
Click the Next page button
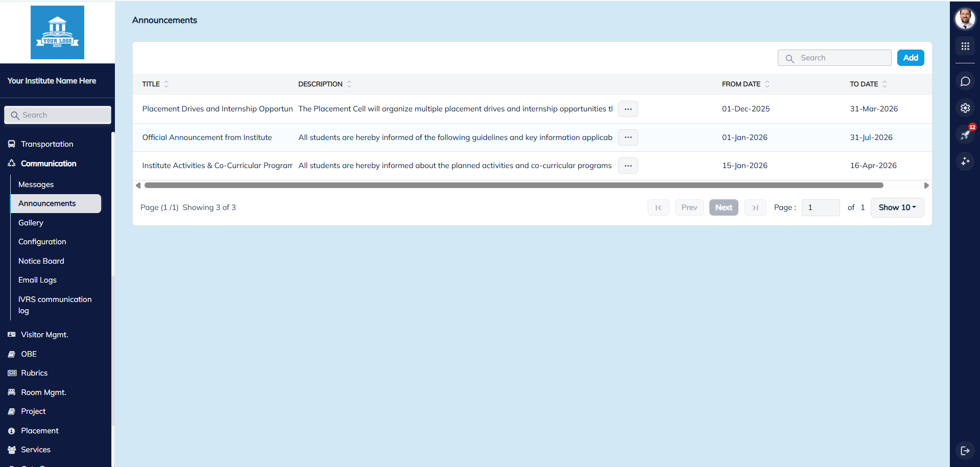coord(723,207)
